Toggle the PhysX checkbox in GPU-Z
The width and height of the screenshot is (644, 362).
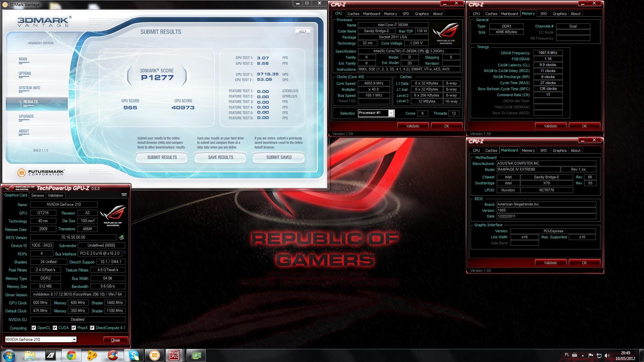[73, 328]
